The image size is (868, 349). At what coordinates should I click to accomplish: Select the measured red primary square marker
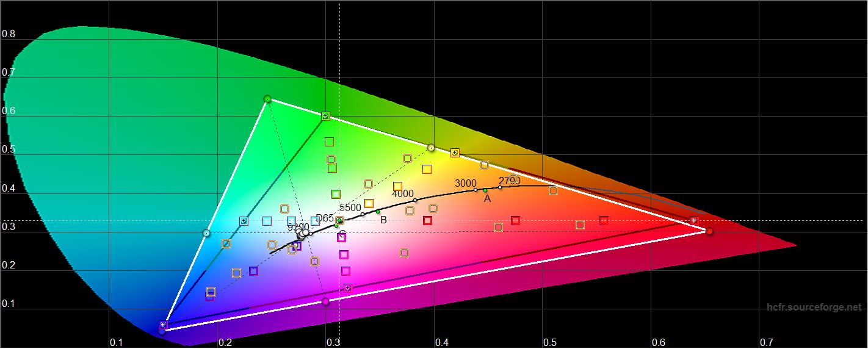tap(693, 220)
